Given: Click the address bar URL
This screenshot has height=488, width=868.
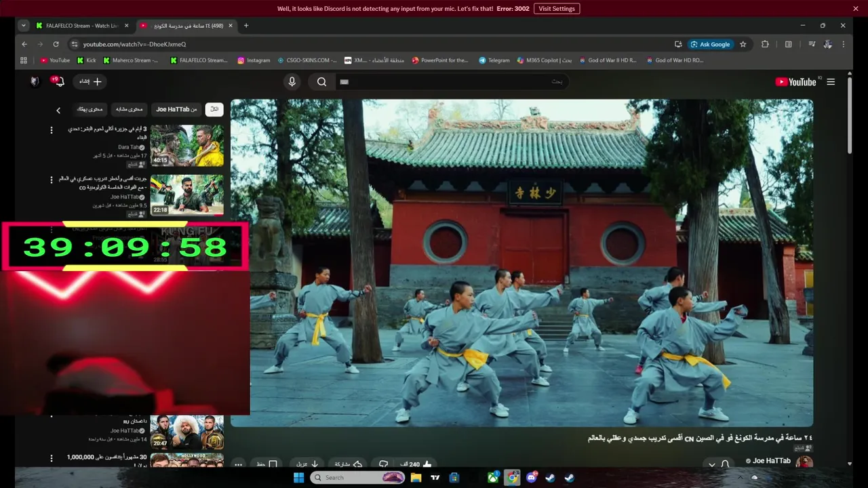Looking at the screenshot, I should 134,44.
